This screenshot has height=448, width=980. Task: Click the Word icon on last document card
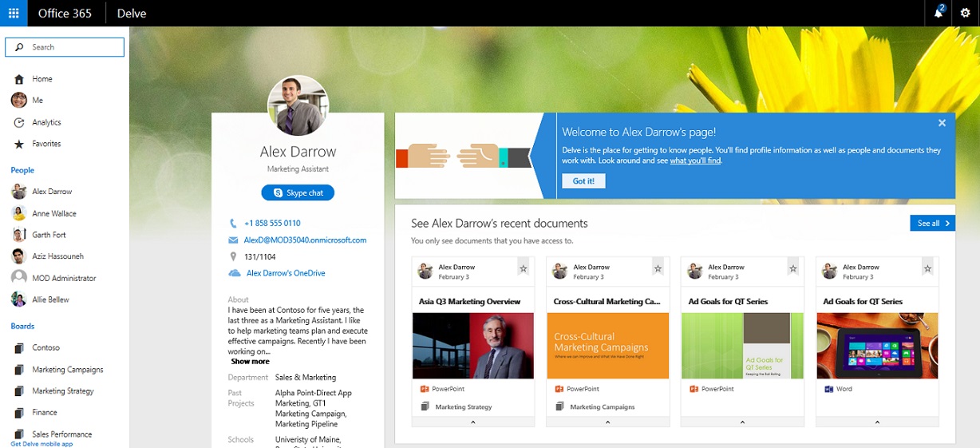[x=828, y=389]
